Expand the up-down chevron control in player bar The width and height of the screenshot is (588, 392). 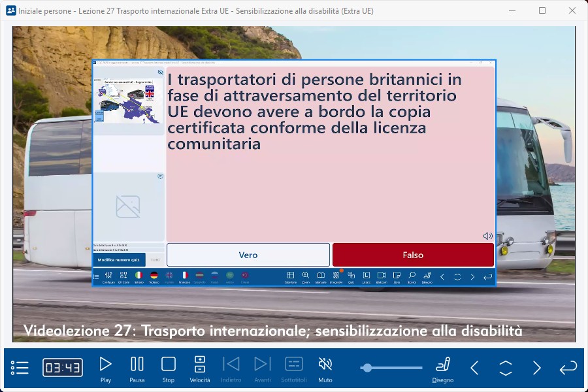[506, 368]
